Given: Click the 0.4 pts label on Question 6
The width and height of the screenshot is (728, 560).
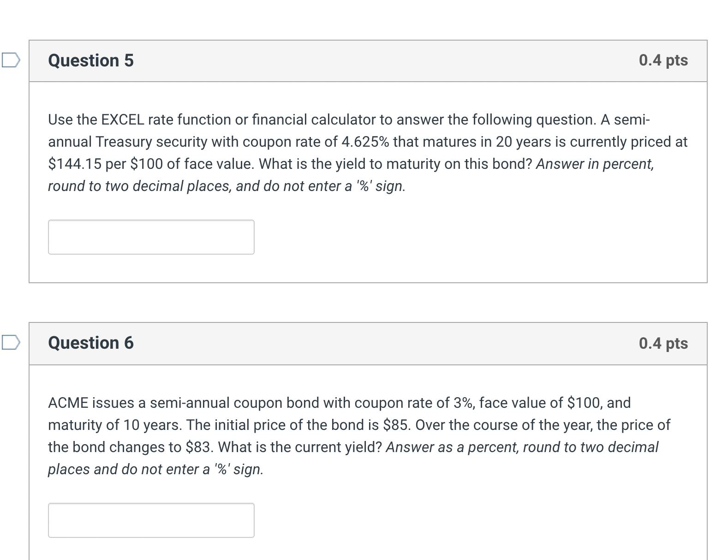Looking at the screenshot, I should pos(663,343).
